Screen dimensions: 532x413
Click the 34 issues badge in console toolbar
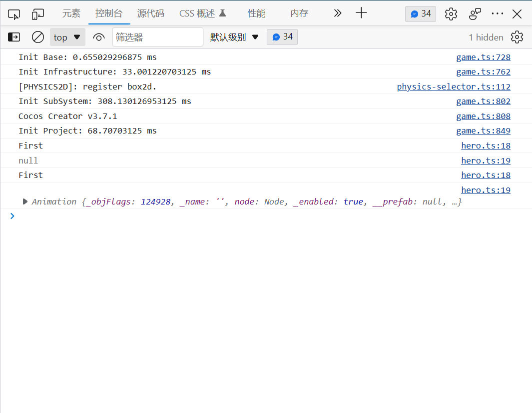pyautogui.click(x=282, y=36)
